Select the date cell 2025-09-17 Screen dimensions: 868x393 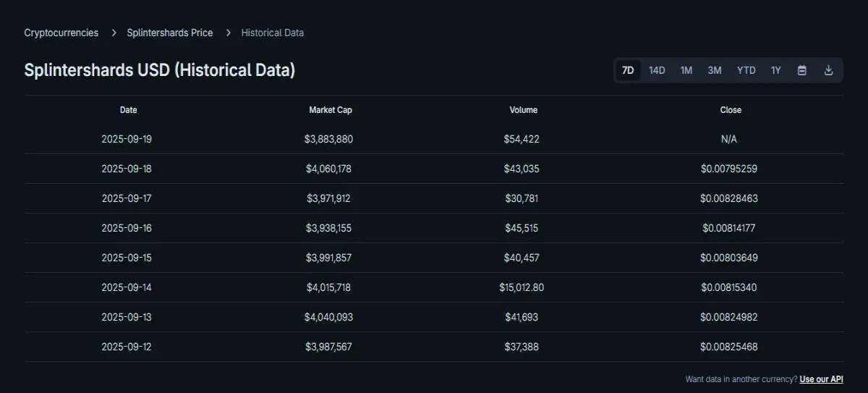pyautogui.click(x=127, y=198)
